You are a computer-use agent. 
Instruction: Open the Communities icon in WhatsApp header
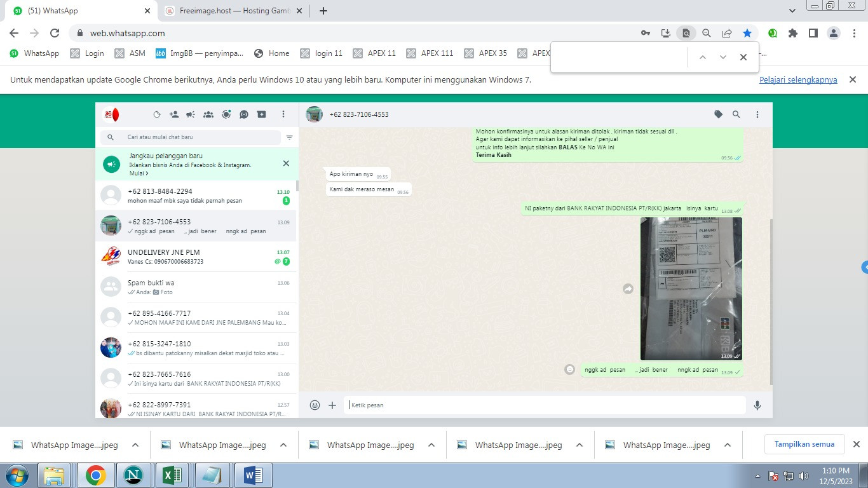pos(208,114)
